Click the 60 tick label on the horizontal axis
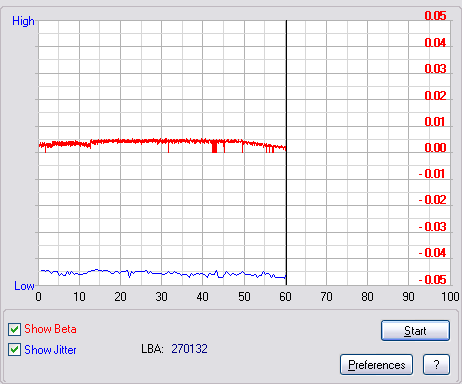Viewport: 462px width, 384px height. pos(285,296)
